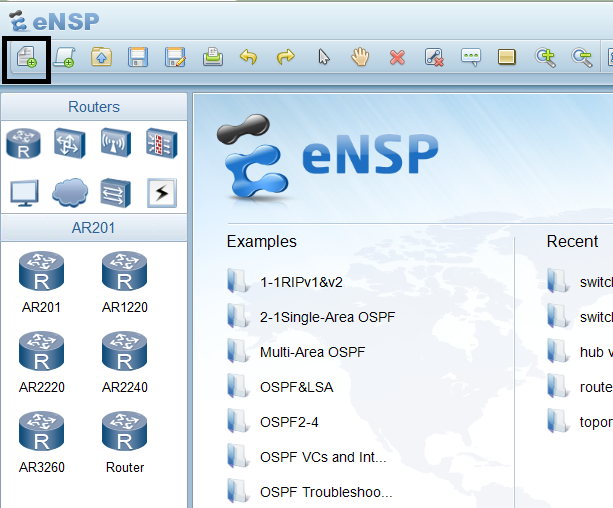
Task: Select the Connections lightning bolt icon
Action: click(x=162, y=193)
